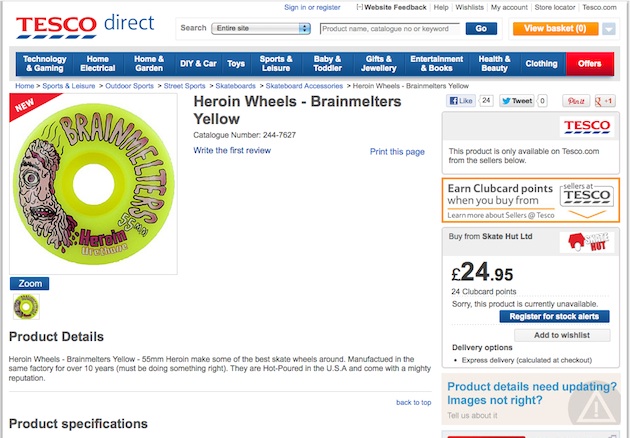Click Write the first review link

[232, 151]
